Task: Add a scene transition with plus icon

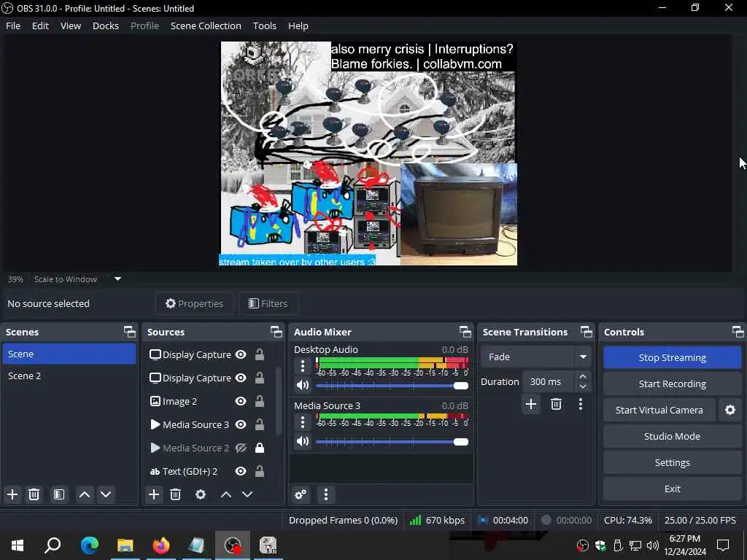Action: tap(531, 404)
